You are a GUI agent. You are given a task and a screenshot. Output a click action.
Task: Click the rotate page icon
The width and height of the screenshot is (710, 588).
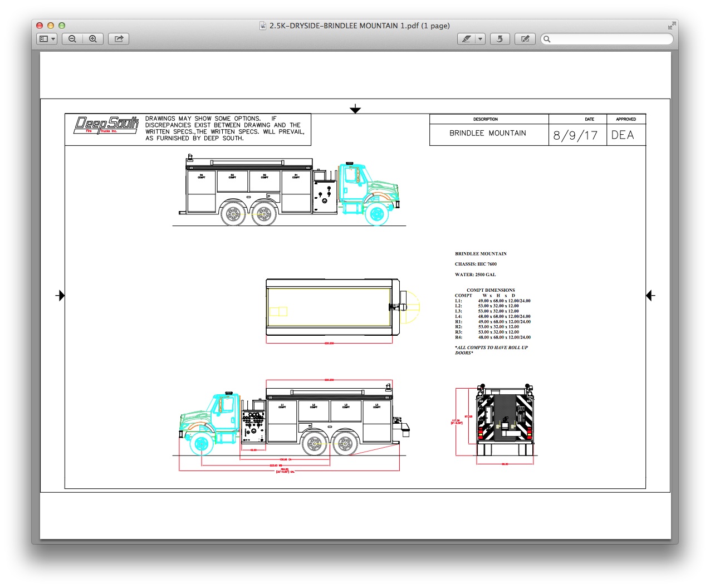coord(500,39)
